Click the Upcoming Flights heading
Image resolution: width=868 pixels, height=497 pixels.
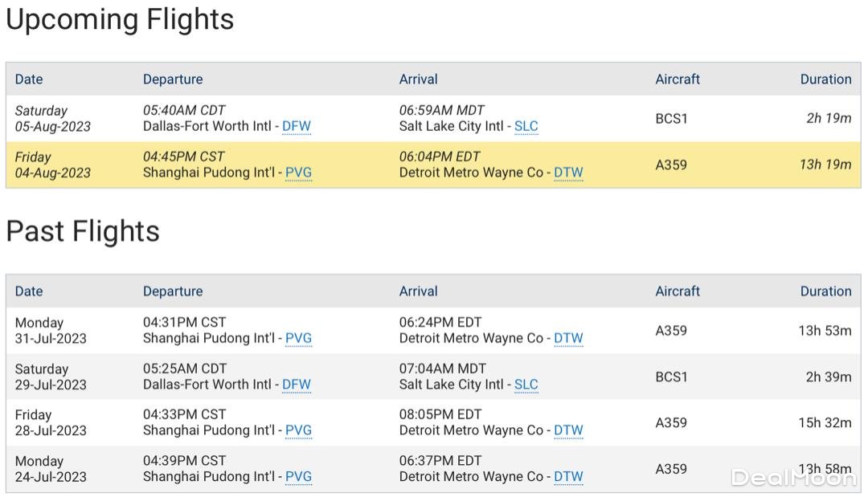(x=120, y=20)
